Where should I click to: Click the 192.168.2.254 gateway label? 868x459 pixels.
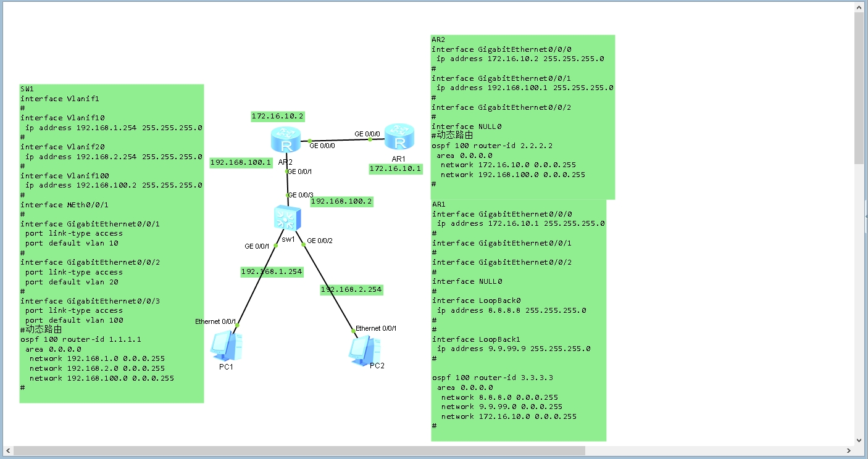pos(351,289)
